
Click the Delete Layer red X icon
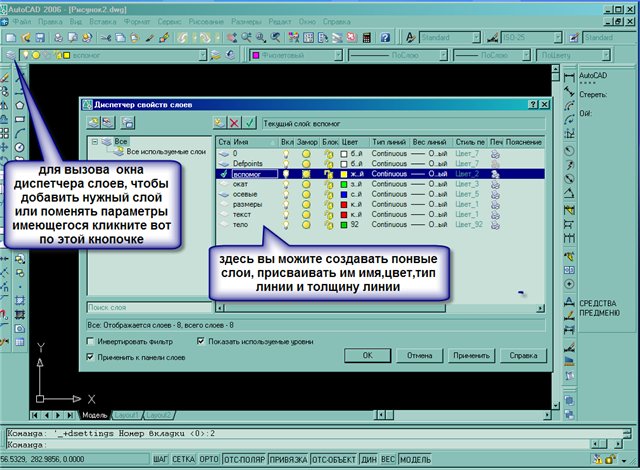pos(234,122)
